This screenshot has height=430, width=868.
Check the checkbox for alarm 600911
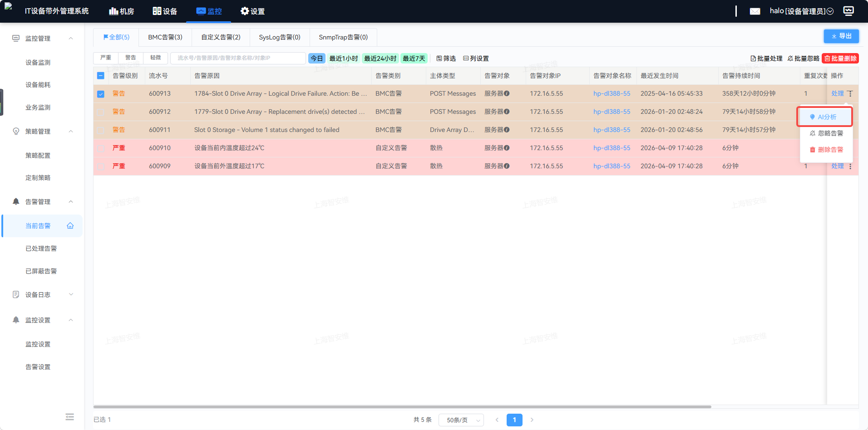101,130
